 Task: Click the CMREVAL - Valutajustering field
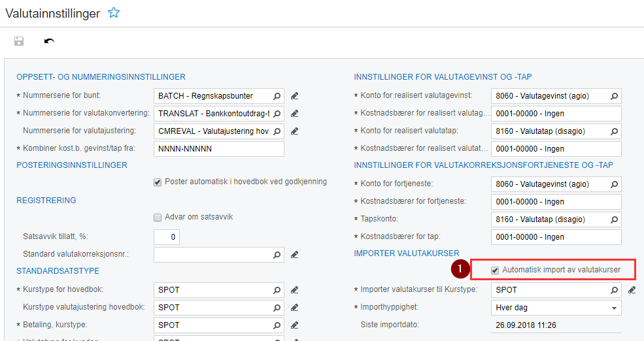219,131
